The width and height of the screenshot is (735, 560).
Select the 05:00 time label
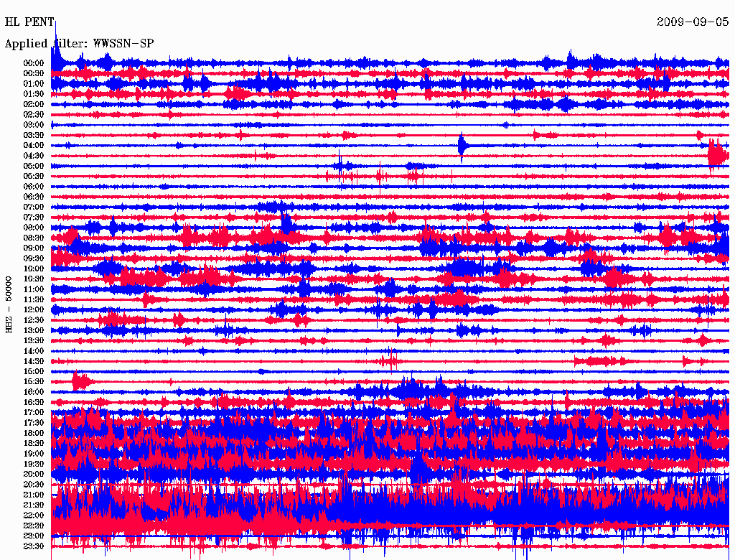point(33,166)
